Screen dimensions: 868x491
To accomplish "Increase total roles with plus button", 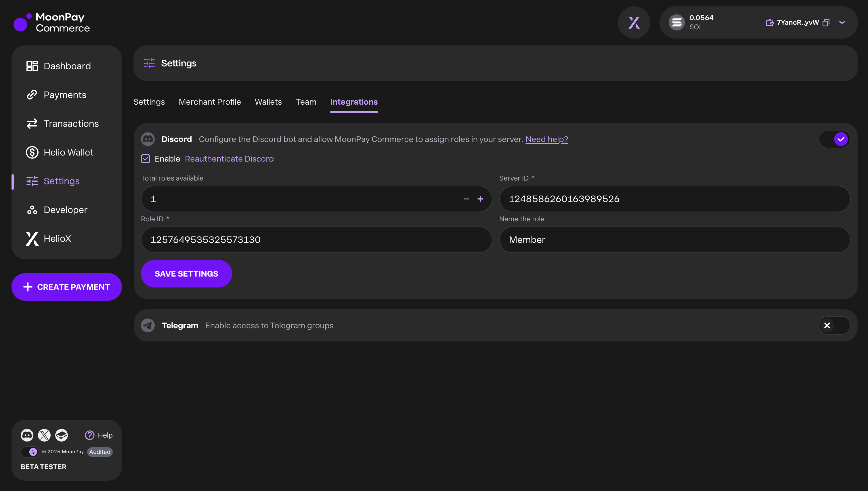I will tap(480, 199).
